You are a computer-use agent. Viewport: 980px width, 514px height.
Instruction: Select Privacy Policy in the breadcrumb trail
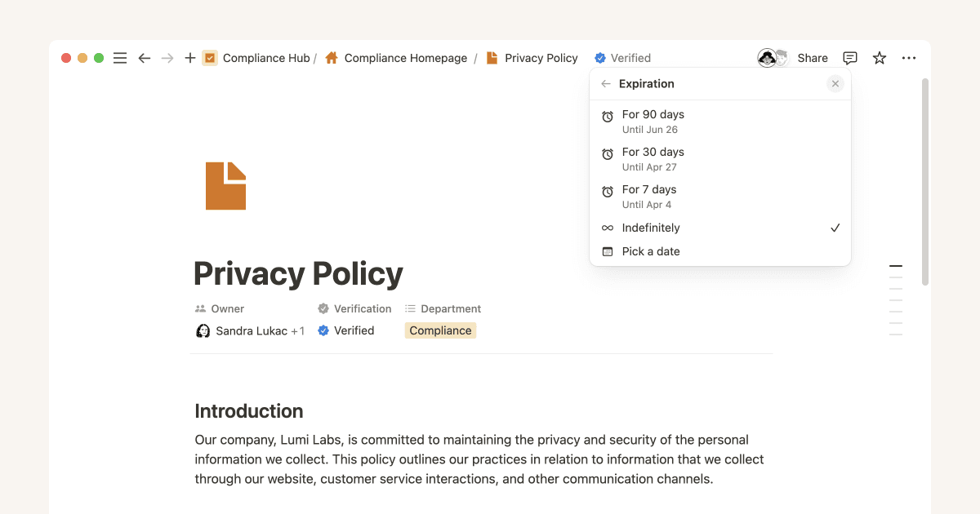(541, 58)
